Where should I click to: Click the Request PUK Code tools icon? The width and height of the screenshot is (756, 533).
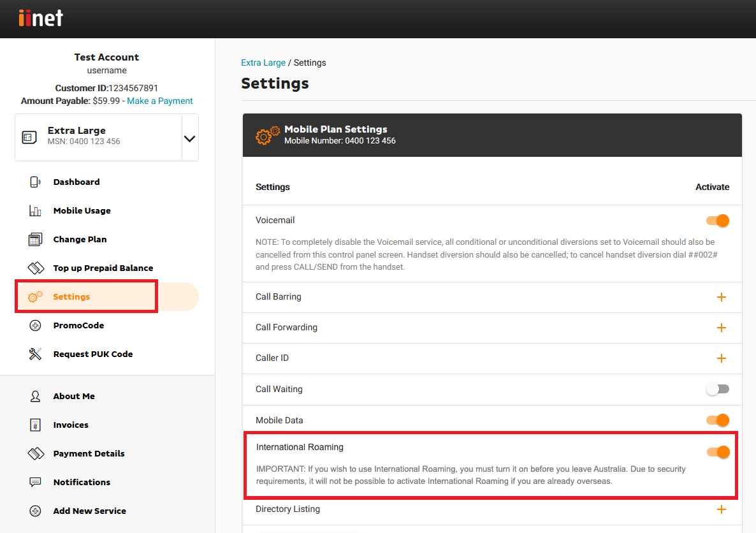(x=35, y=354)
